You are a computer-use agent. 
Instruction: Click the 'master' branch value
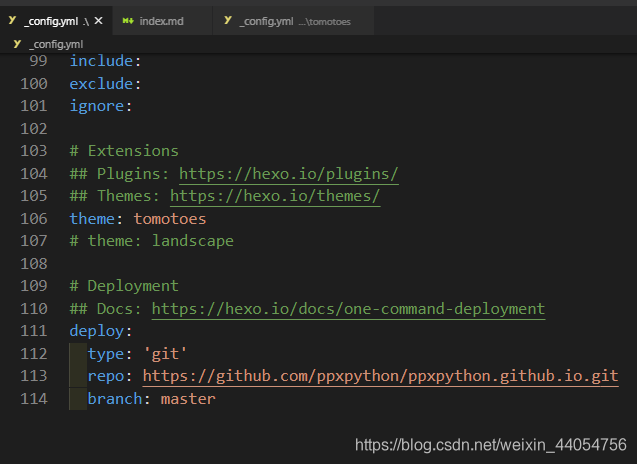pyautogui.click(x=188, y=399)
